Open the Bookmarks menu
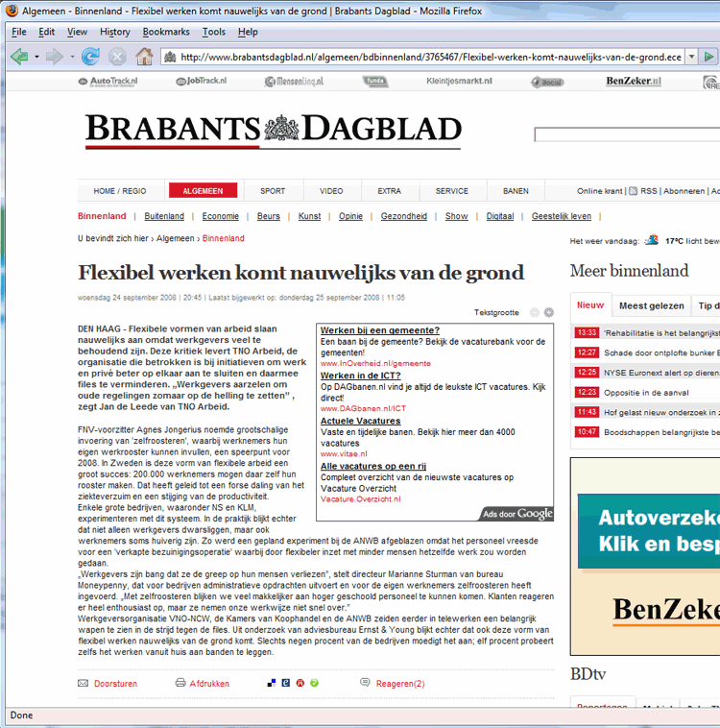720x728 pixels. 165,32
